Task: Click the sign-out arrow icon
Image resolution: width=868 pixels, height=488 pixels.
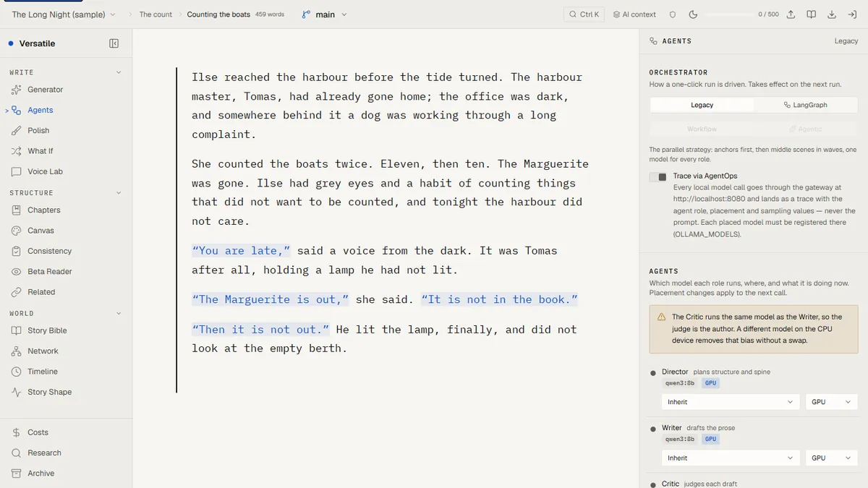Action: click(852, 14)
